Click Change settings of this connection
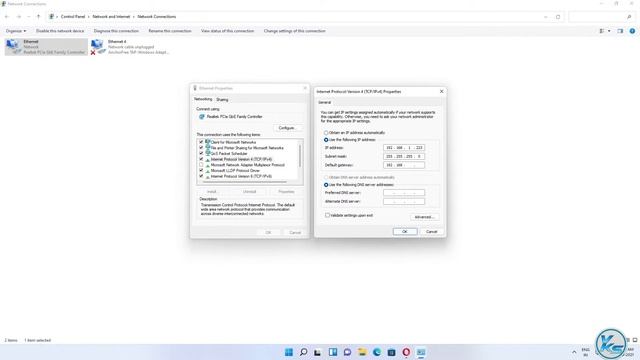The image size is (640, 360). [x=295, y=31]
